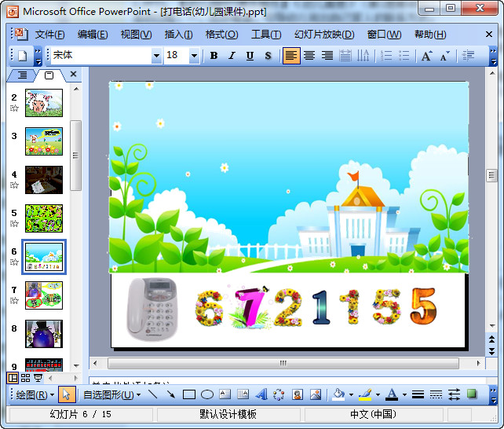
Task: Expand formatting toolbar options at right end
Action: coord(493,56)
